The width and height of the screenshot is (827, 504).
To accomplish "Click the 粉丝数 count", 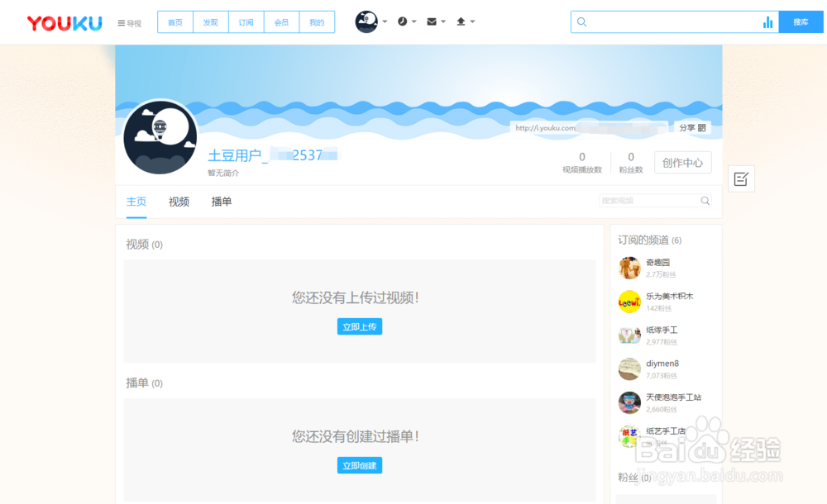I will click(631, 163).
